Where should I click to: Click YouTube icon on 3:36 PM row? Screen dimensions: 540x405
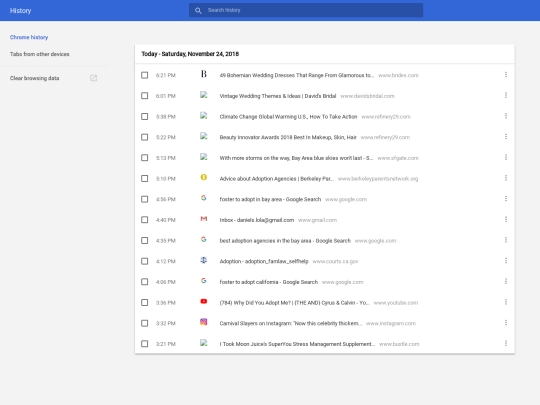click(x=204, y=301)
